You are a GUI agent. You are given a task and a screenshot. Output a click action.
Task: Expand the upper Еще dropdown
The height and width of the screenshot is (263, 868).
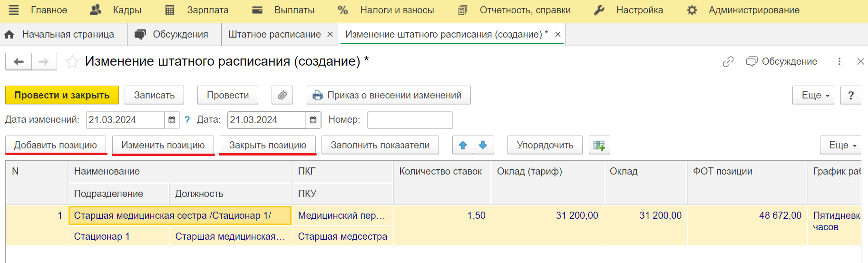813,95
